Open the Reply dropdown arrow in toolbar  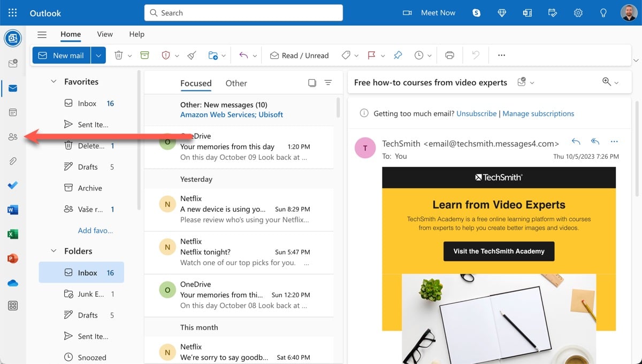coord(255,56)
